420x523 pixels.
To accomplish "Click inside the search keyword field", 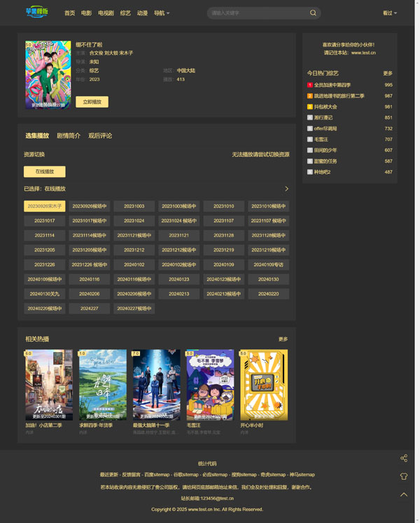I will click(x=255, y=13).
